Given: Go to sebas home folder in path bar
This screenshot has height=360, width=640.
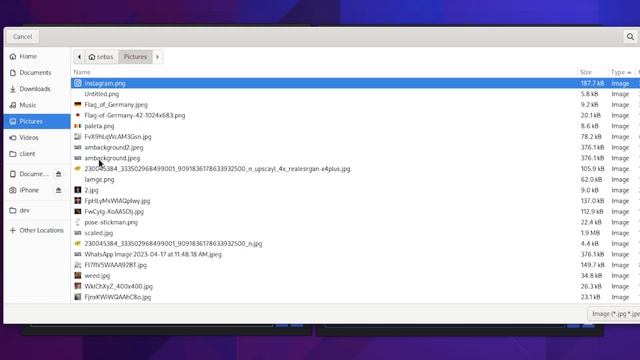Looking at the screenshot, I should [x=101, y=57].
